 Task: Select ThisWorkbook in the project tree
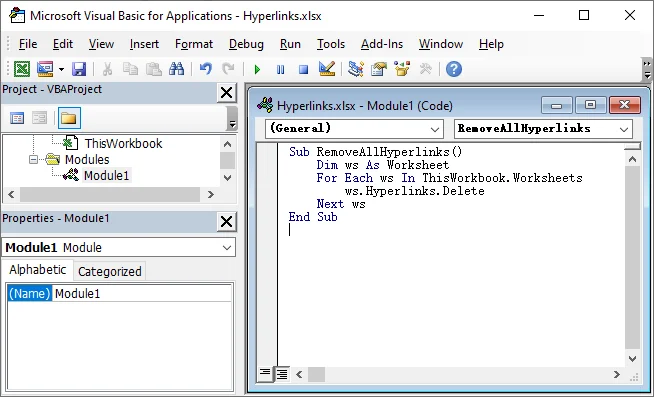(123, 143)
